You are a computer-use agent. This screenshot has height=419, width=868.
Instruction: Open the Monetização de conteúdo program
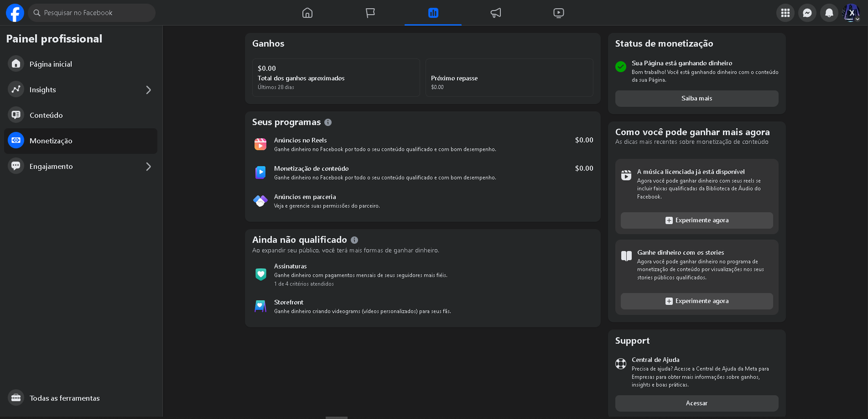click(x=423, y=173)
